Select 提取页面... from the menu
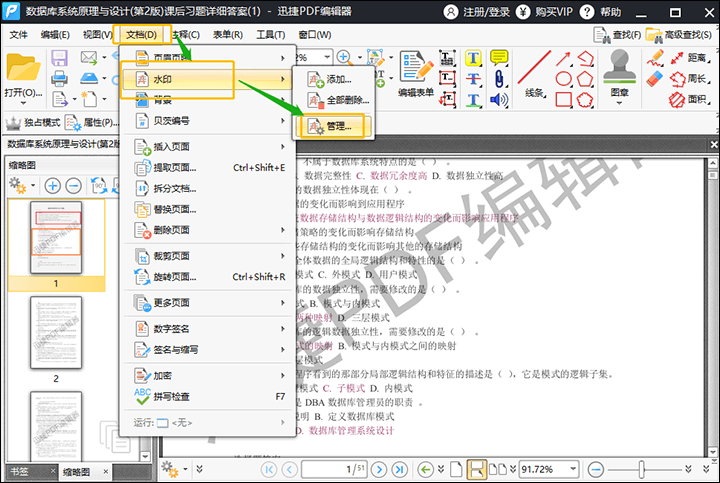 tap(207, 168)
